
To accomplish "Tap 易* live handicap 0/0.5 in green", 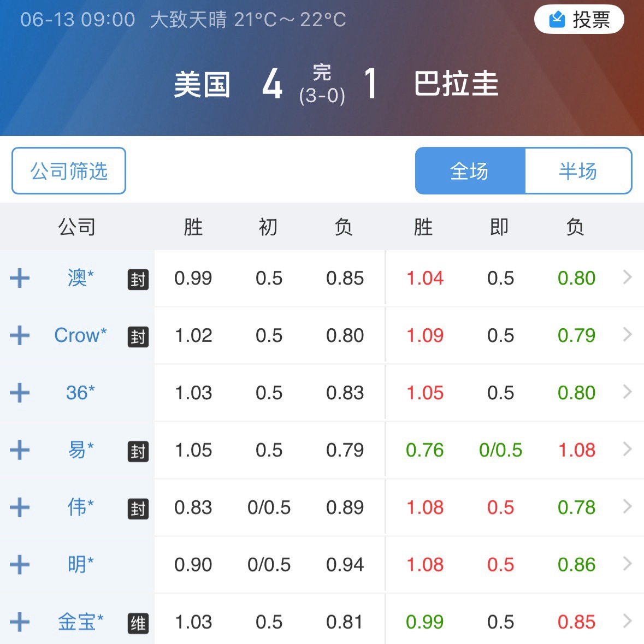I will click(500, 450).
